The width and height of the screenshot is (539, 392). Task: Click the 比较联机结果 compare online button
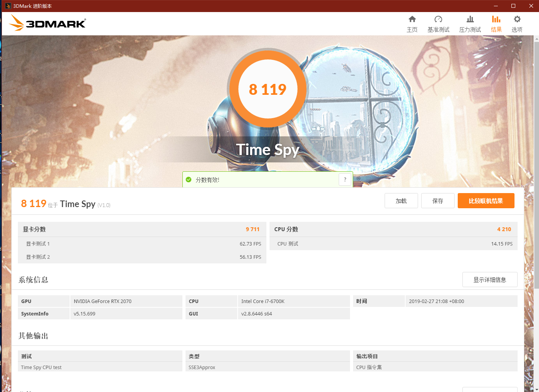(x=486, y=201)
